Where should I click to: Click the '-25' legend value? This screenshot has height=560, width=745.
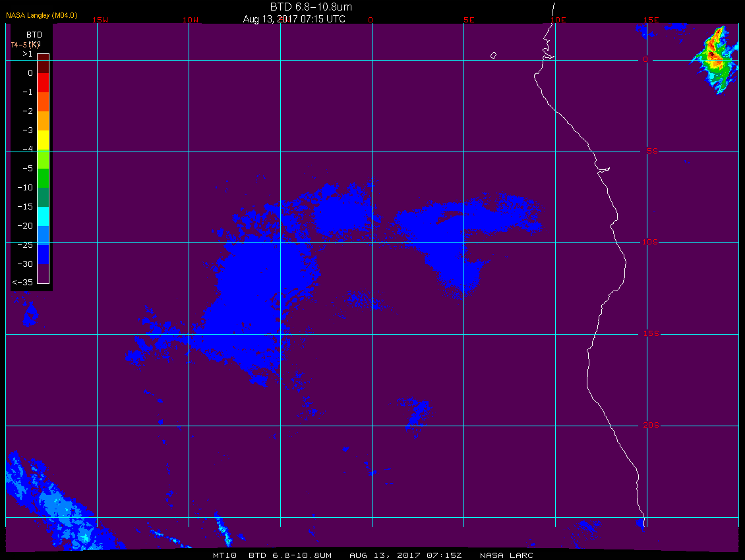pos(25,244)
